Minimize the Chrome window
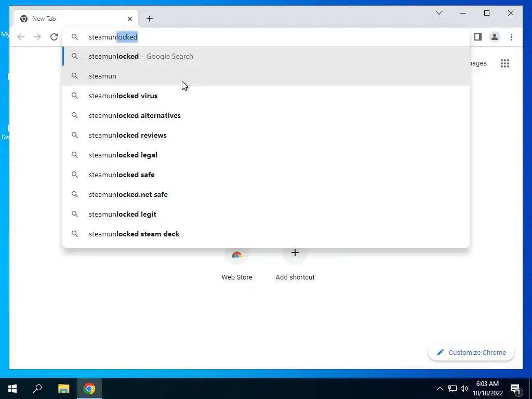Image resolution: width=532 pixels, height=399 pixels. 463,13
